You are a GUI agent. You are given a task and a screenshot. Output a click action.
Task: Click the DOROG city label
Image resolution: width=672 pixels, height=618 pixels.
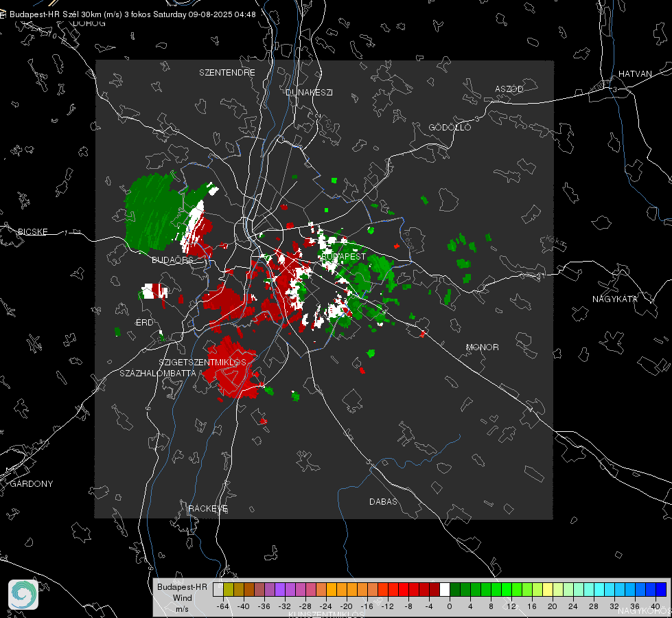point(89,23)
